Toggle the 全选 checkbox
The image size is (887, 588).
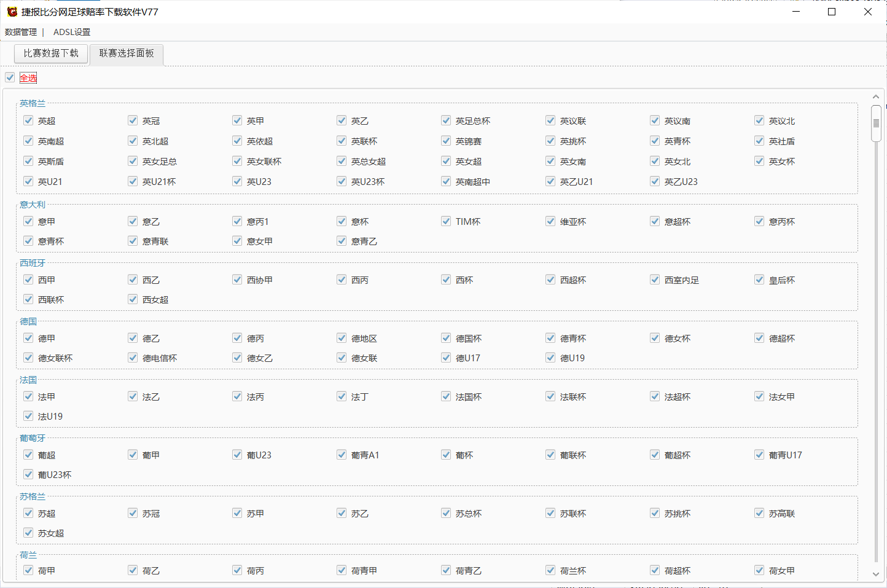(x=10, y=77)
